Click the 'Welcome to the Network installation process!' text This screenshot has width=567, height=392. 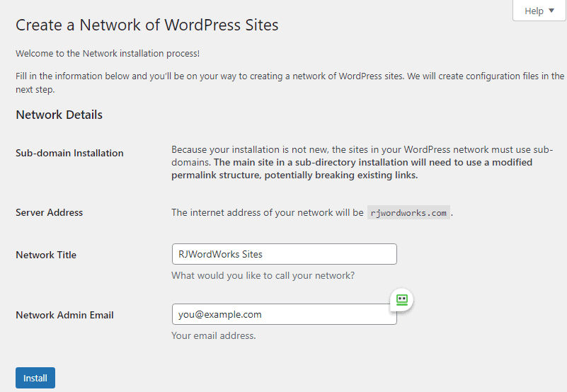[x=108, y=54]
